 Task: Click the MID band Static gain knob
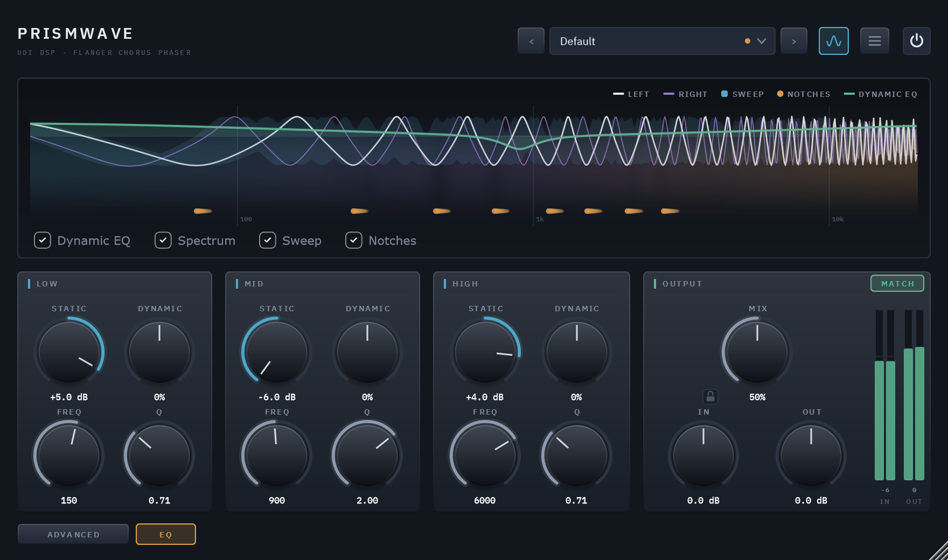[277, 352]
